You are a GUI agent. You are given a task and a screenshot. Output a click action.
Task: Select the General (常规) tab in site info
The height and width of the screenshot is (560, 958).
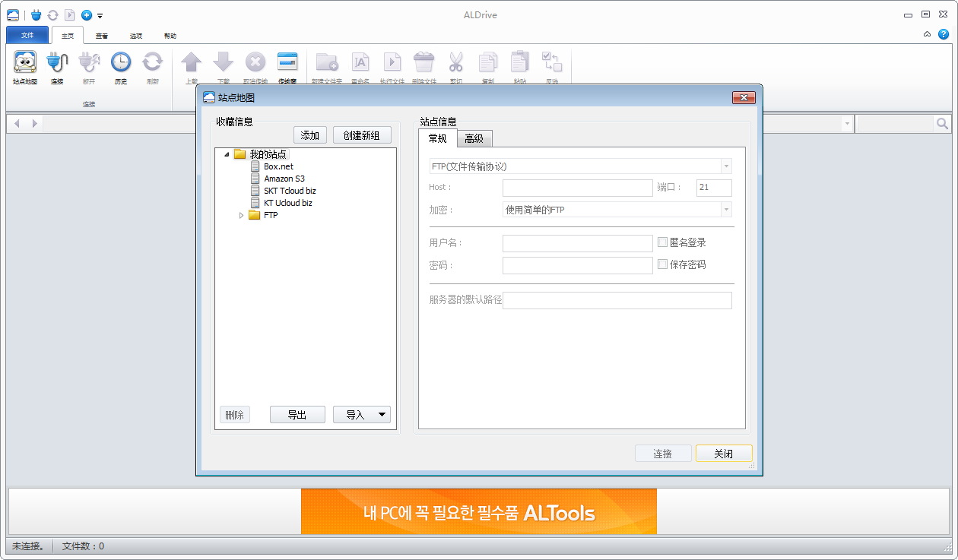point(437,138)
